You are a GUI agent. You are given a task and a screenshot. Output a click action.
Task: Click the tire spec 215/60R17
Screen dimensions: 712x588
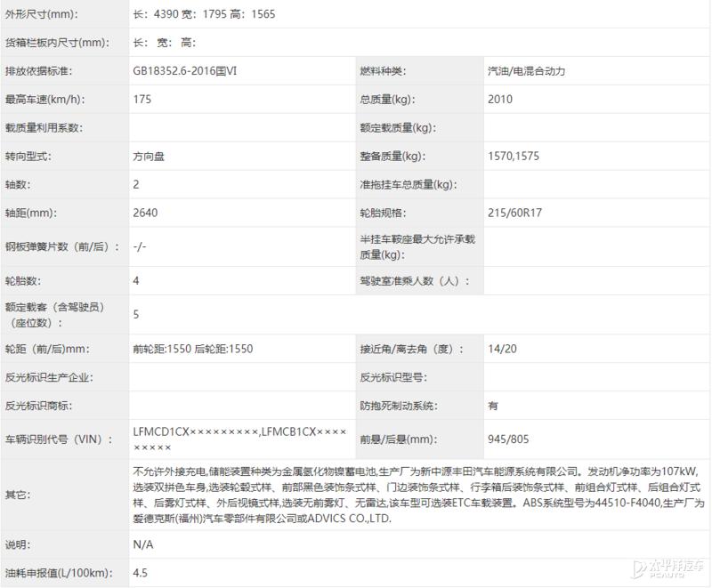(x=514, y=213)
